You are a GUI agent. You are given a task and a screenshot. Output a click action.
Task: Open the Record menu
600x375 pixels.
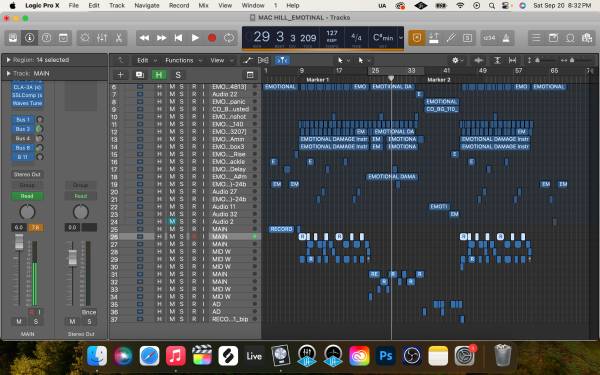pos(179,5)
